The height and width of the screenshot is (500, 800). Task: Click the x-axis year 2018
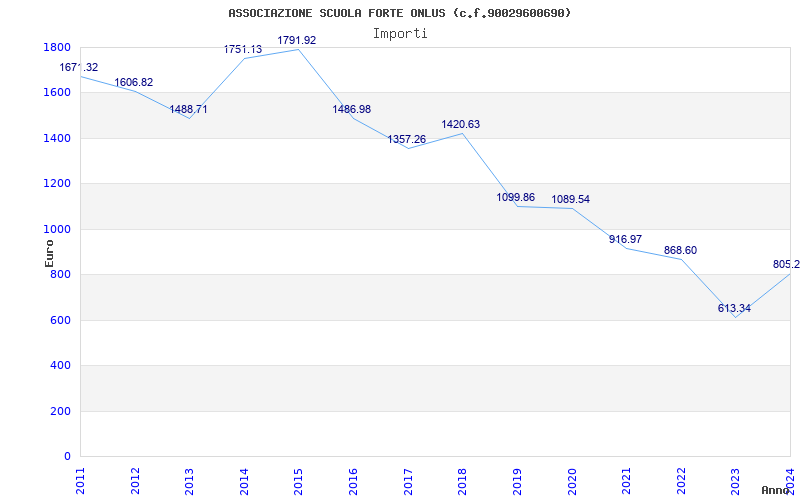pyautogui.click(x=462, y=481)
